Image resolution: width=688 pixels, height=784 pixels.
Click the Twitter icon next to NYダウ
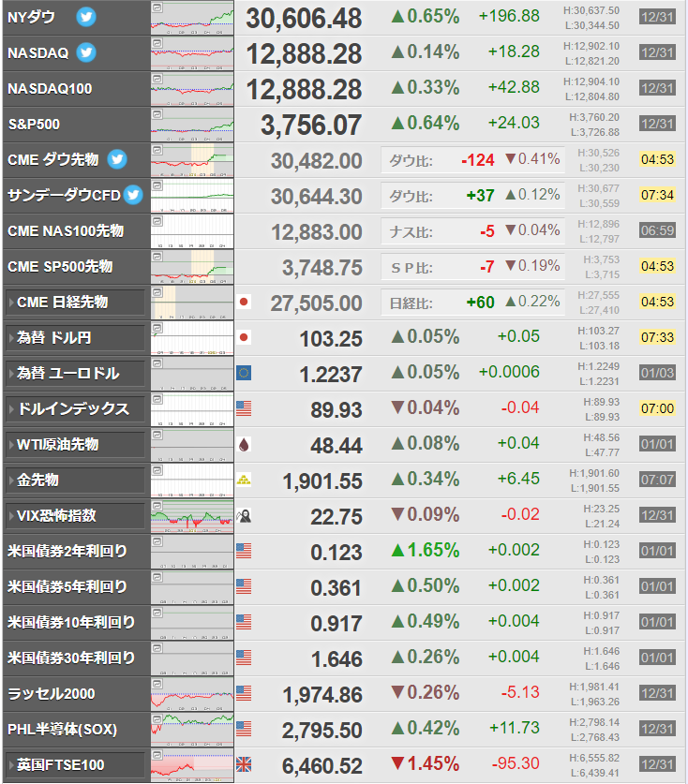86,17
